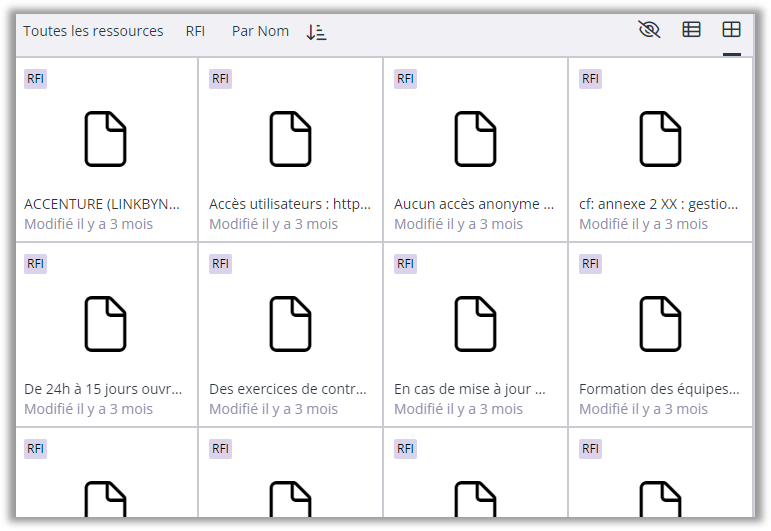Reverse the sort order arrow icon
This screenshot has height=531, width=771.
point(316,32)
